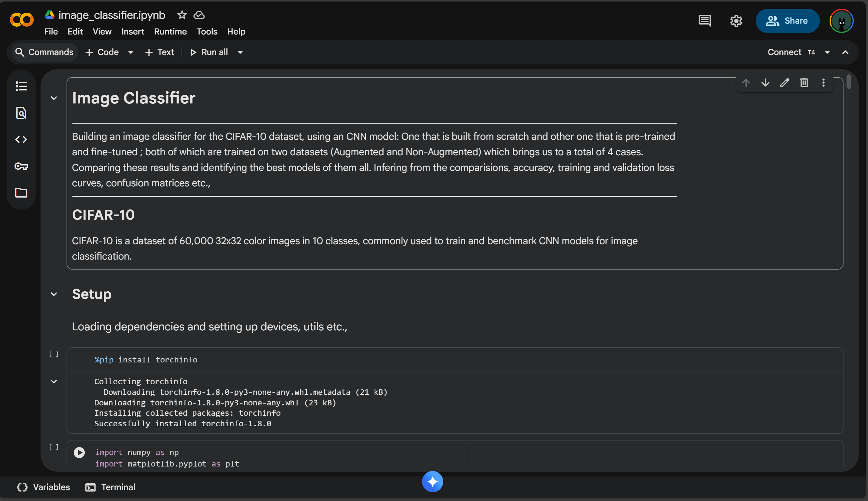Collapse the pip install cell output
868x501 pixels.
click(54, 381)
